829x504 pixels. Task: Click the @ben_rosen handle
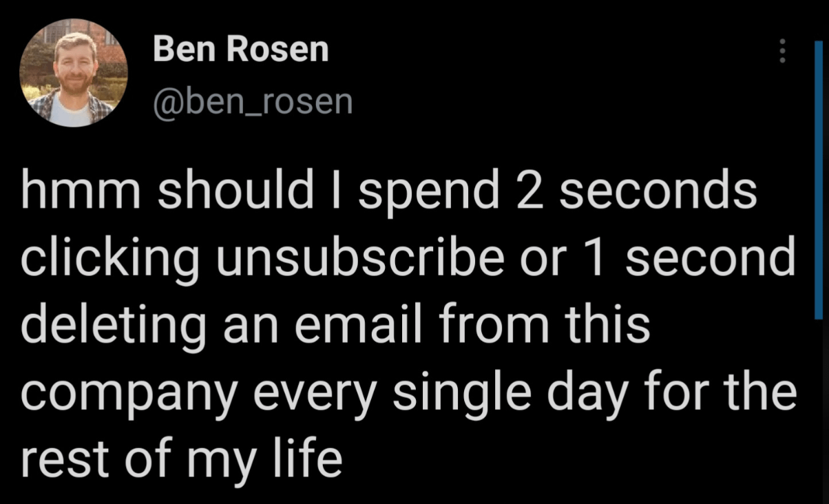[x=253, y=102]
